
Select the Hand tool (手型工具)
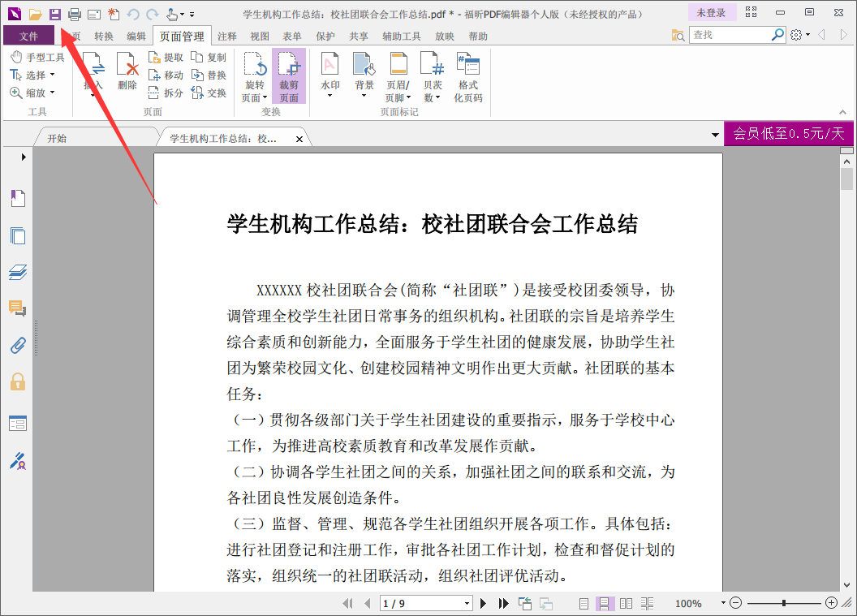(x=37, y=57)
